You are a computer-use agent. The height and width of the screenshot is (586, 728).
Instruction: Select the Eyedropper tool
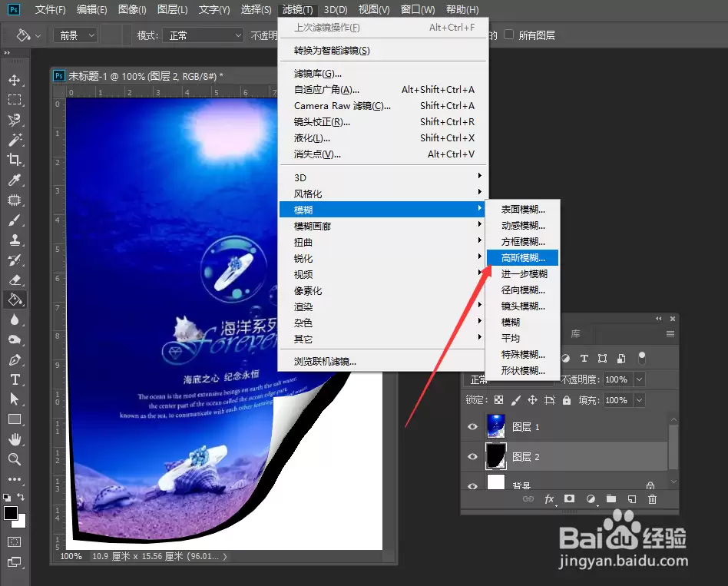point(15,180)
